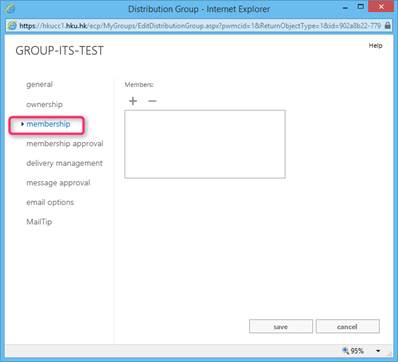Viewport: 398px width, 362px height.
Task: Click the zoom magnifier icon in status bar
Action: pos(346,350)
